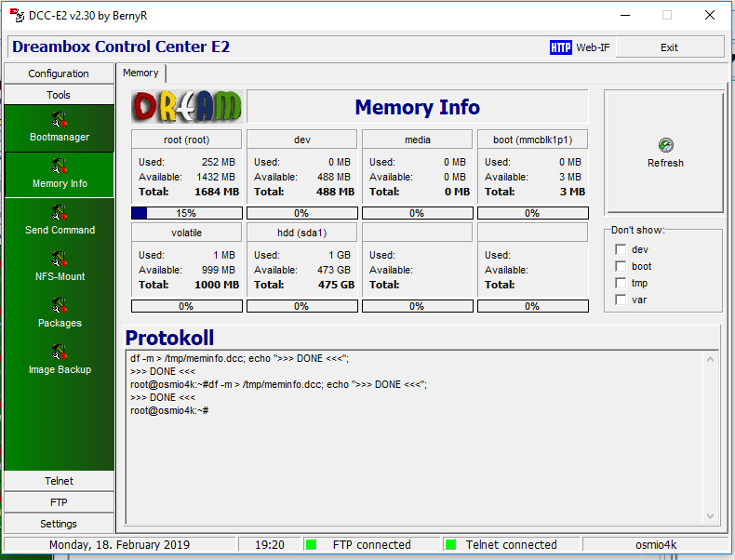Image resolution: width=735 pixels, height=560 pixels.
Task: Tick the var Don't show checkbox
Action: [621, 300]
